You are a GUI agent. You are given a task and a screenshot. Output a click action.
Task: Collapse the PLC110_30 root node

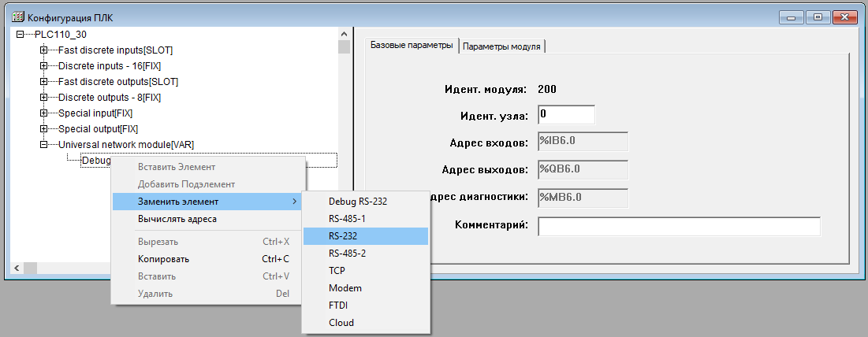(20, 34)
